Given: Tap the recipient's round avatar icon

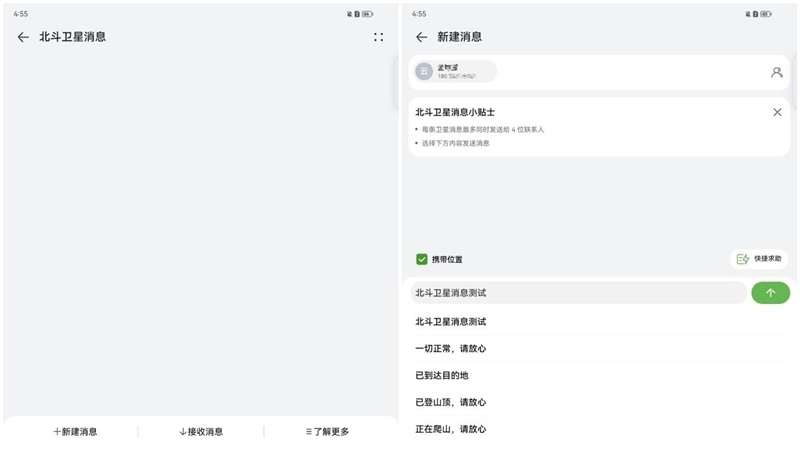Looking at the screenshot, I should pyautogui.click(x=424, y=71).
